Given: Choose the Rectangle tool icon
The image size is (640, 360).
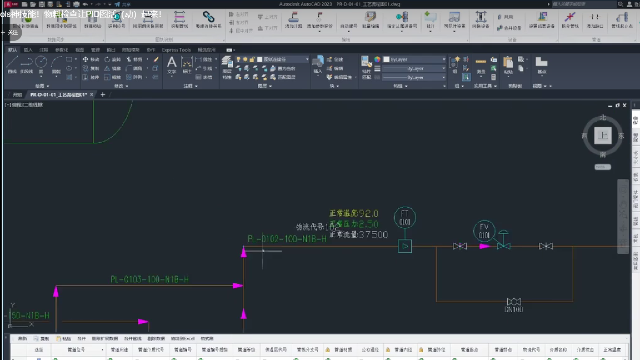Looking at the screenshot, I should coord(69,60).
